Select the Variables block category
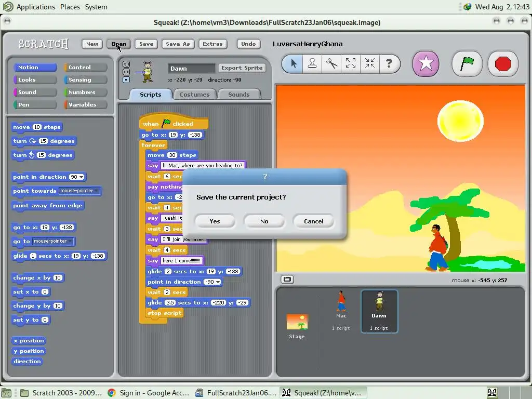 click(x=85, y=104)
